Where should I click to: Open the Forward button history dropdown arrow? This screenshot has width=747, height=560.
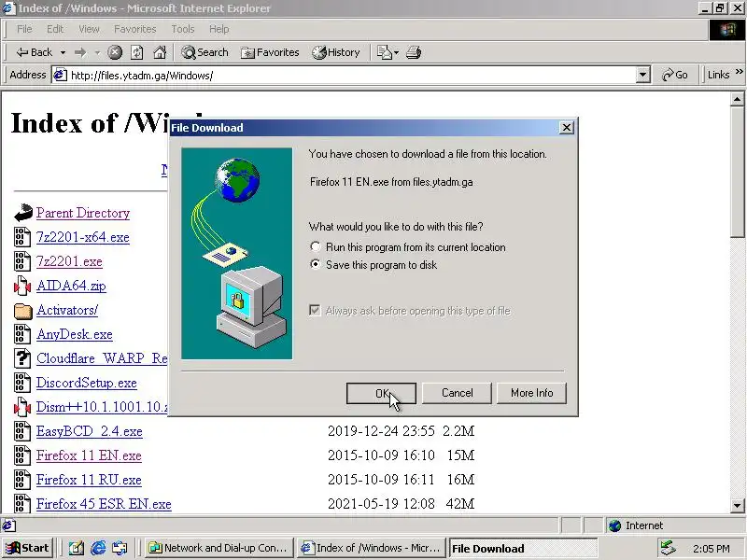97,52
